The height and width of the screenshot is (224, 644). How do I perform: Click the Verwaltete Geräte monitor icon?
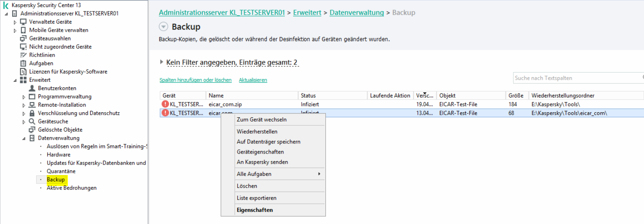[24, 22]
